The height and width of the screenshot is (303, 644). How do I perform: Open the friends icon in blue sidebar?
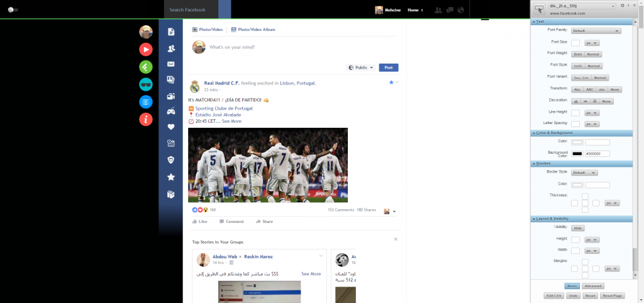(171, 49)
